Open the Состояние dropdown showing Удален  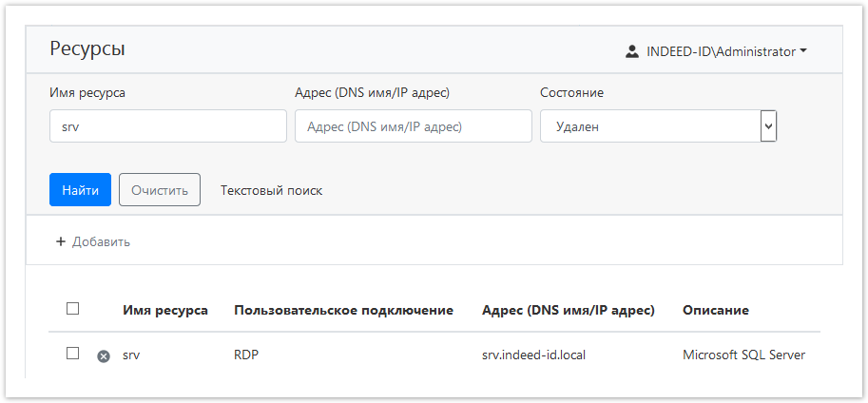658,126
